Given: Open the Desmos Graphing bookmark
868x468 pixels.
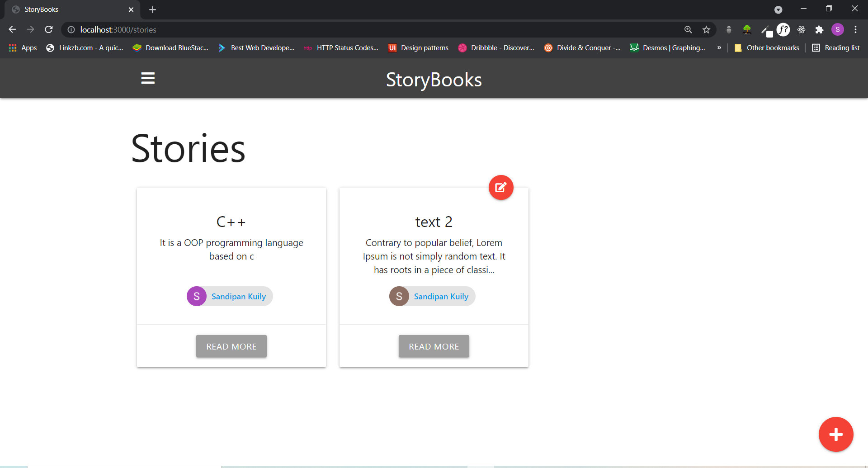Looking at the screenshot, I should click(667, 47).
